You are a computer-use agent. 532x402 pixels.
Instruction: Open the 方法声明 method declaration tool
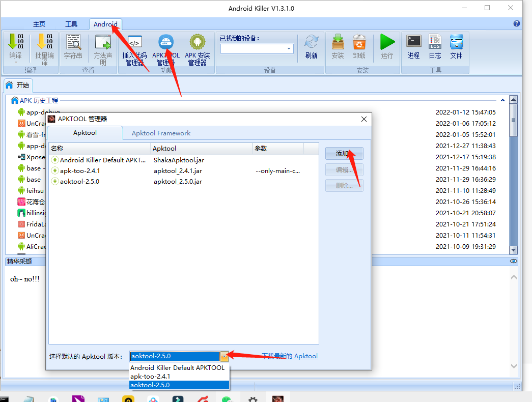point(103,42)
